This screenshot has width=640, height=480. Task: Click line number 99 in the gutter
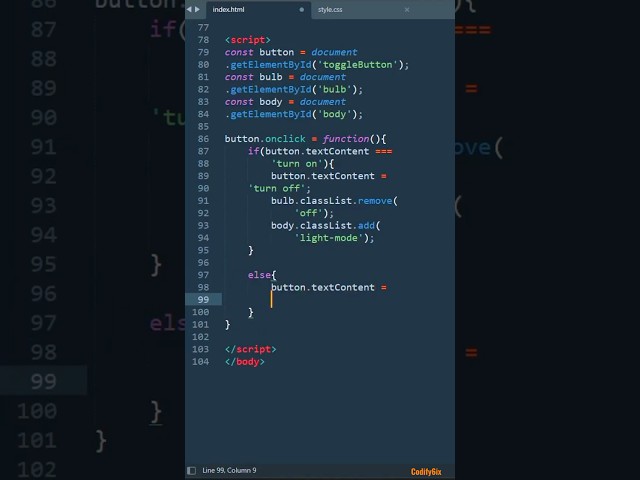click(x=203, y=300)
